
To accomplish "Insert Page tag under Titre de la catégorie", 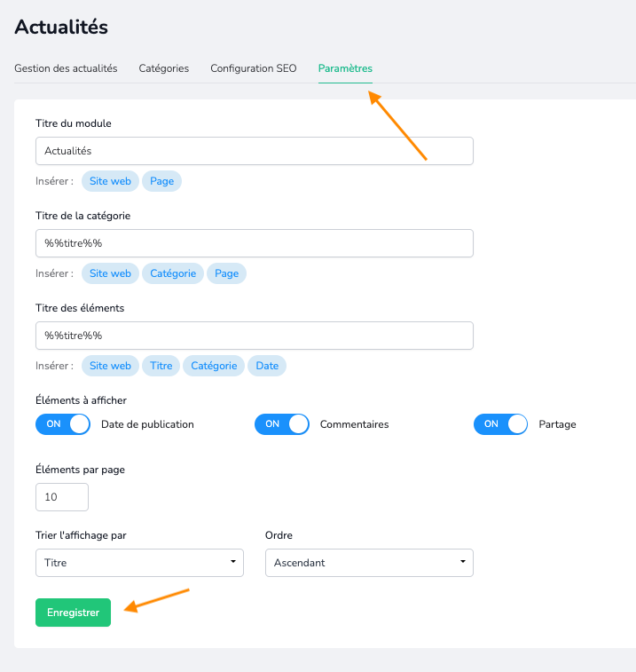I will tap(226, 273).
